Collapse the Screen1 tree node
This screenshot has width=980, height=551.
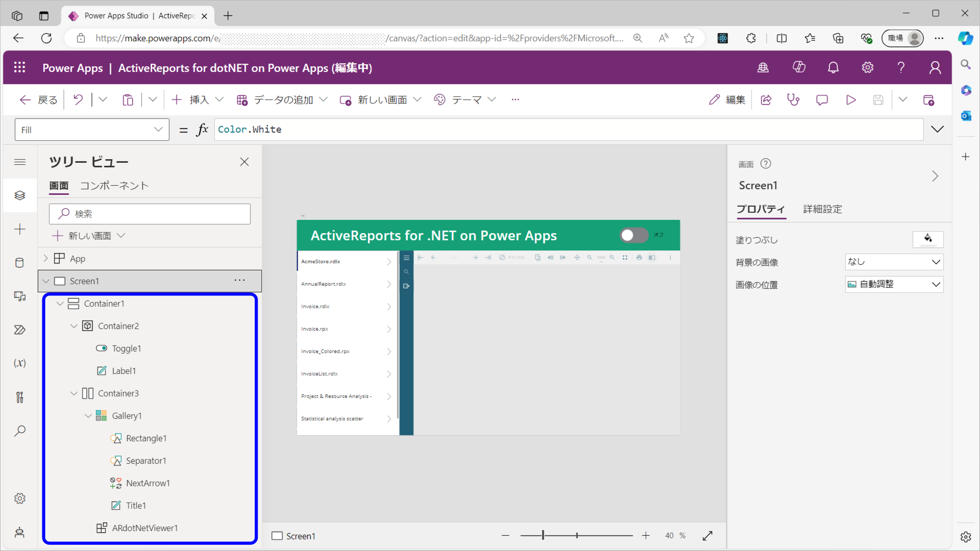(46, 281)
